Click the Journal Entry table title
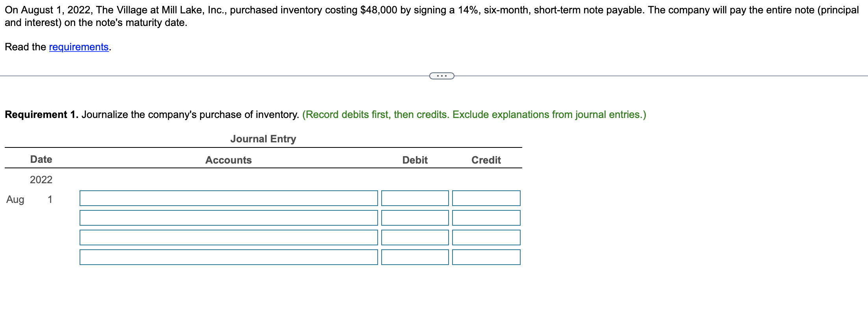 [x=263, y=139]
